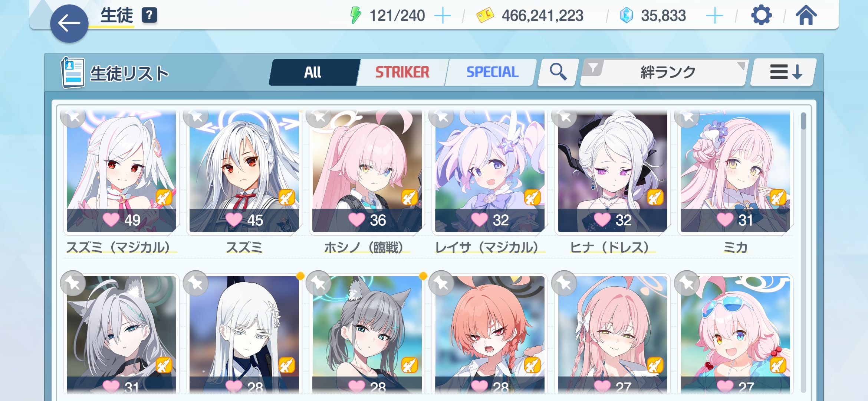
Task: Select the SPECIAL tab
Action: (x=492, y=72)
